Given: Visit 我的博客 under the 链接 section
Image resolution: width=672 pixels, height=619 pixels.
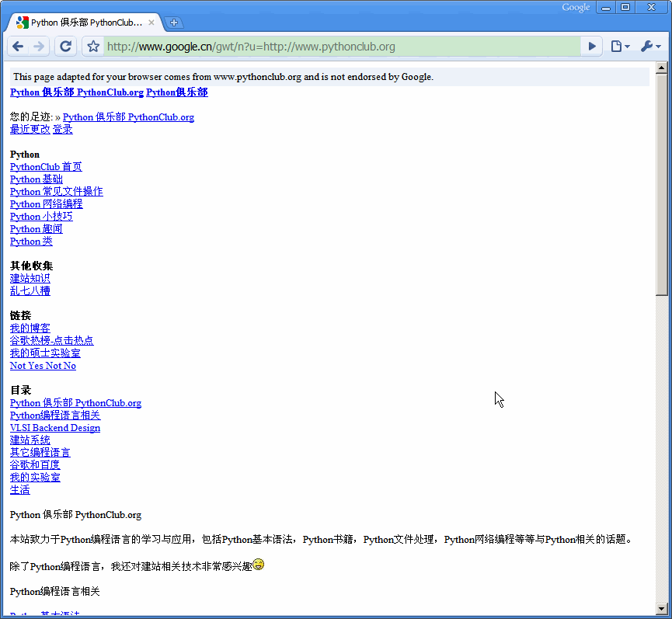Looking at the screenshot, I should (x=30, y=328).
